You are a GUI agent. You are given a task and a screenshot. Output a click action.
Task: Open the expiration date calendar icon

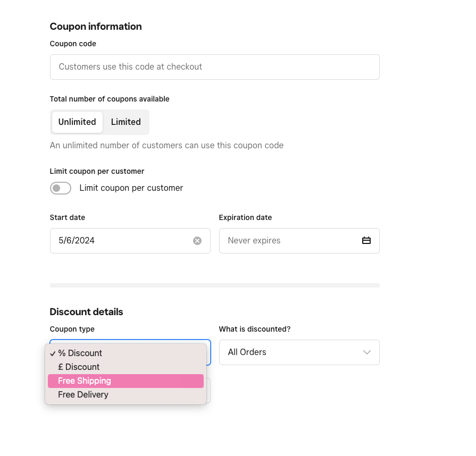click(366, 241)
